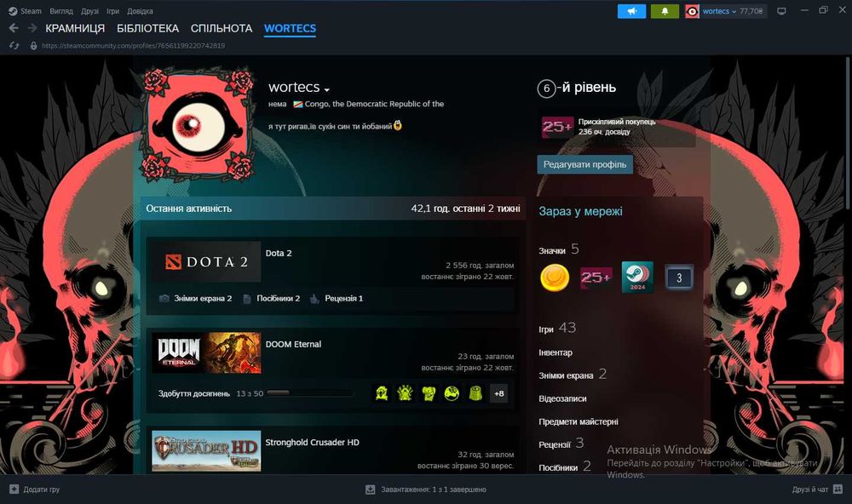Open the gold coin badge
Viewport: 852px width, 504px height.
pos(555,278)
